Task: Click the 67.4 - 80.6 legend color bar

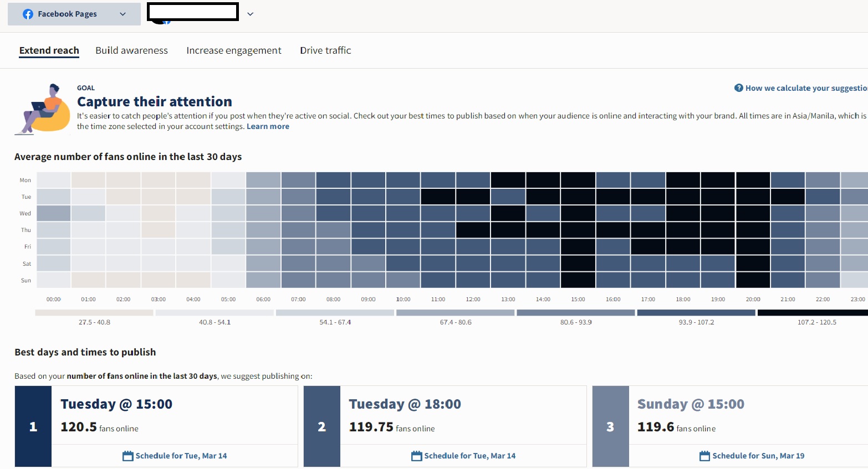Action: point(456,313)
